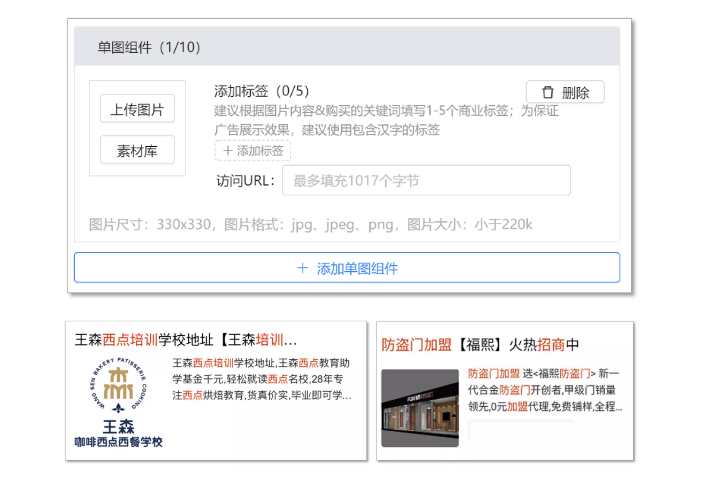Click the 防盗门加盟 选<福熙防盗门> description text
Image resolution: width=709 pixels, height=495 pixels.
click(x=545, y=390)
